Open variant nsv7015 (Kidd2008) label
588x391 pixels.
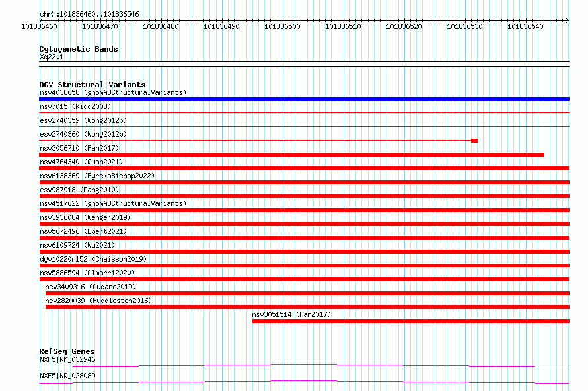coord(75,106)
